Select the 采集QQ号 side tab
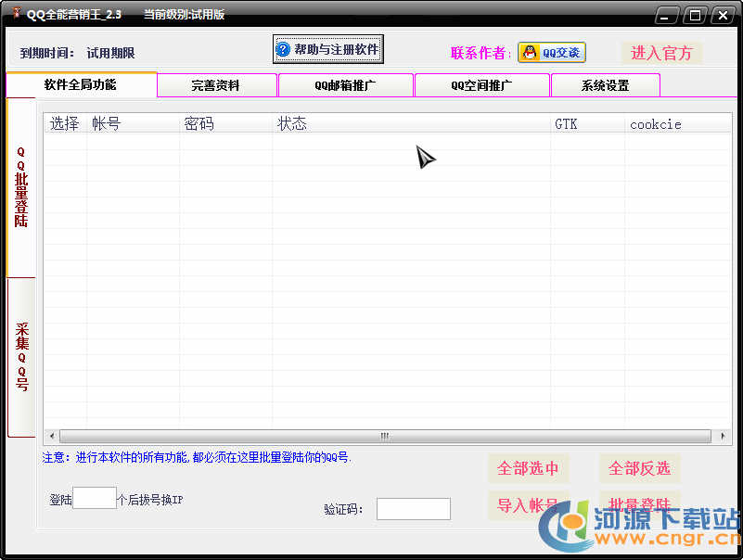Image resolution: width=743 pixels, height=560 pixels. [21, 357]
